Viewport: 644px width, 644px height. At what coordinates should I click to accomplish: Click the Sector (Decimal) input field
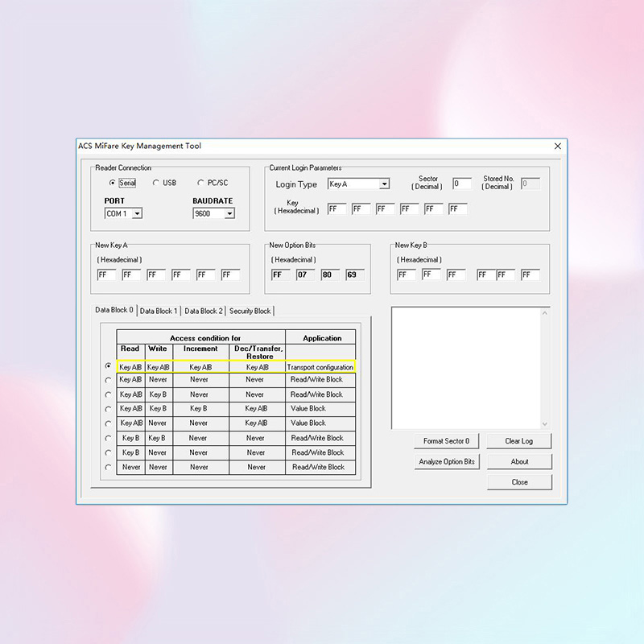[461, 184]
